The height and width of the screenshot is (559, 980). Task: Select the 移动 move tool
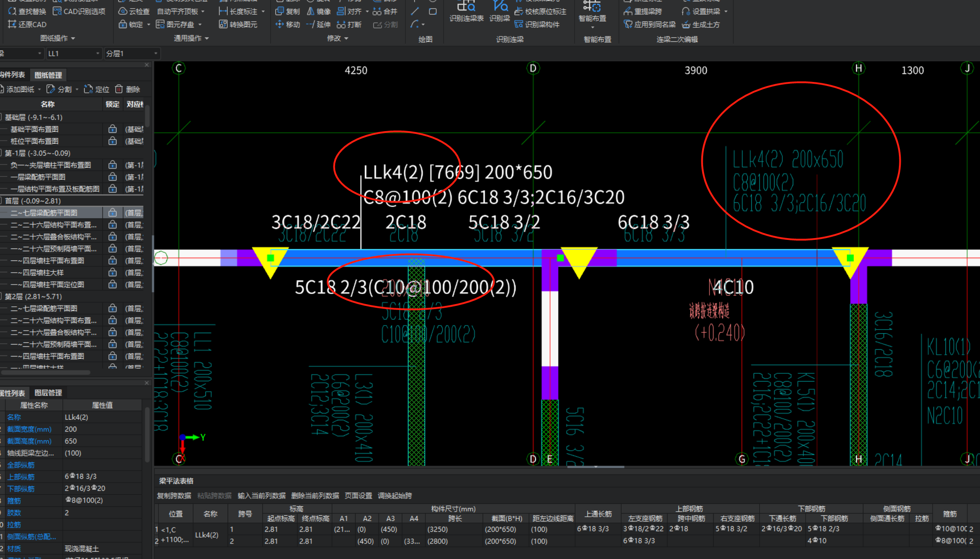click(x=288, y=25)
